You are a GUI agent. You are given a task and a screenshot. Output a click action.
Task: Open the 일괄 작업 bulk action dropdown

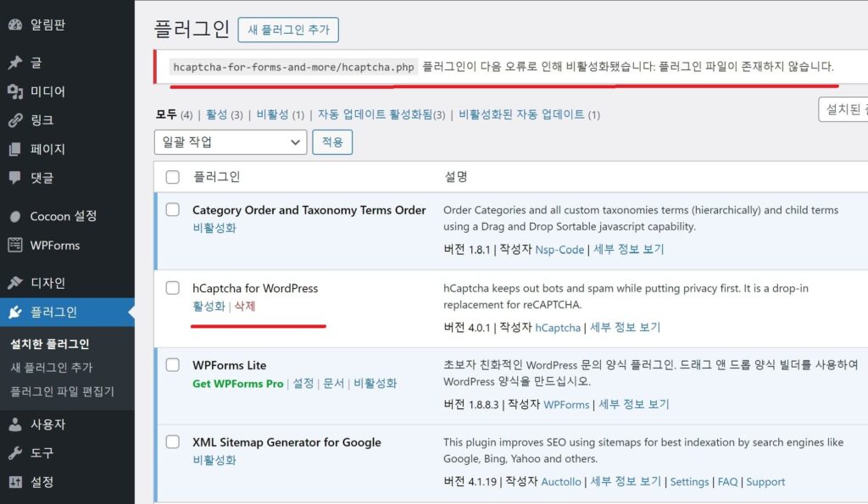click(x=231, y=142)
